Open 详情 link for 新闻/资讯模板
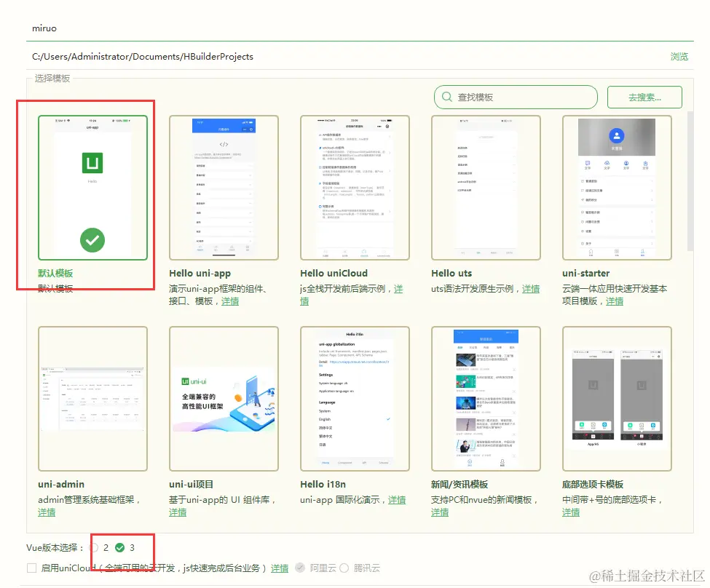Image resolution: width=710 pixels, height=588 pixels. click(x=440, y=512)
